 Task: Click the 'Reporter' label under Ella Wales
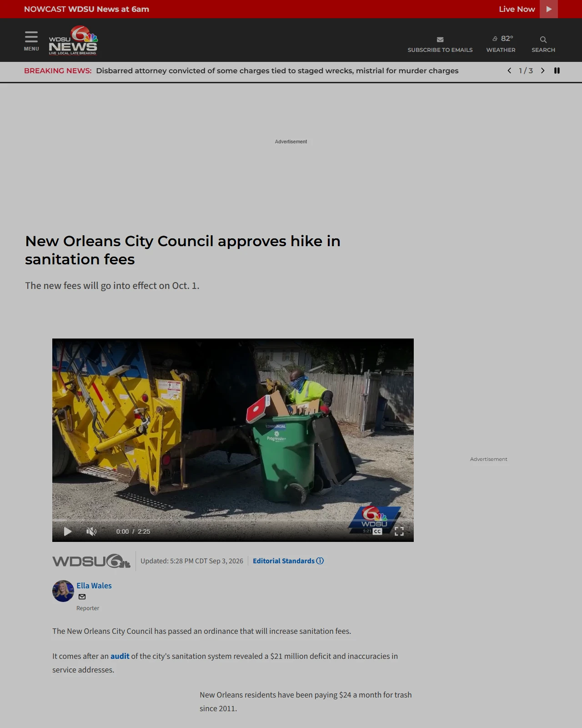point(88,608)
